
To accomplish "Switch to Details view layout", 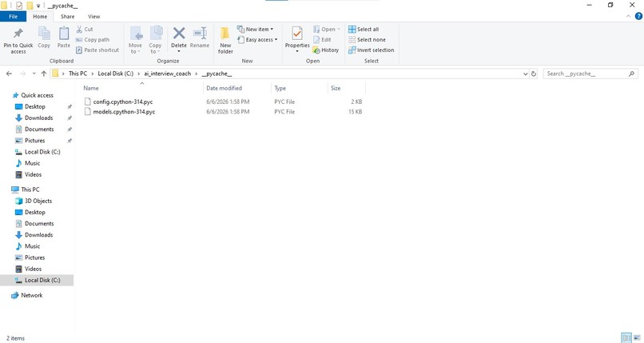I will point(626,337).
